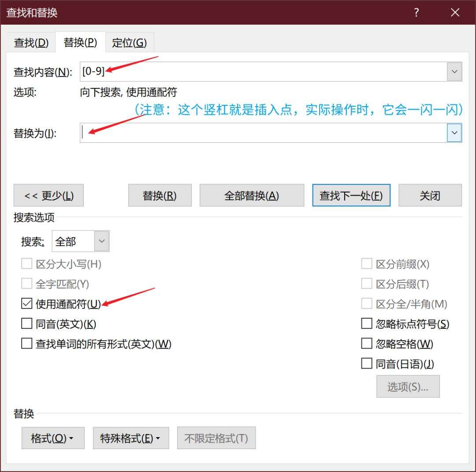Enable the 同音(英文)(K) checkbox
Screen dimensions: 476x472
27,323
